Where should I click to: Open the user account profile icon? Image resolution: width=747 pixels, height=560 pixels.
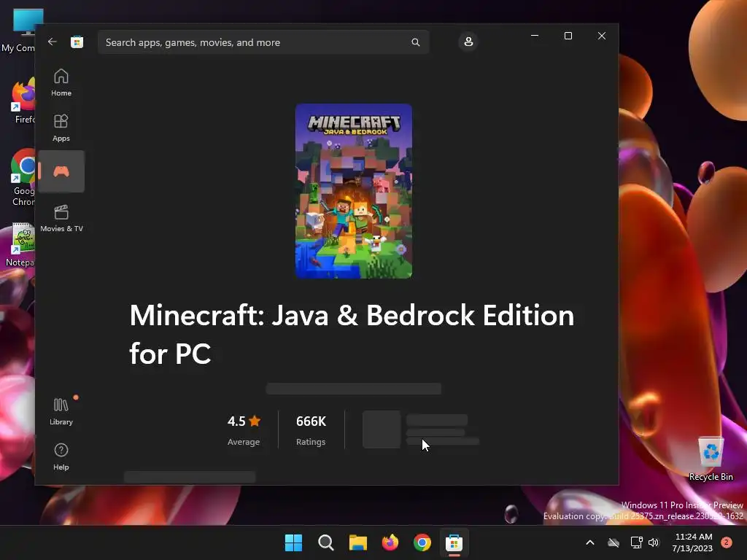tap(468, 42)
